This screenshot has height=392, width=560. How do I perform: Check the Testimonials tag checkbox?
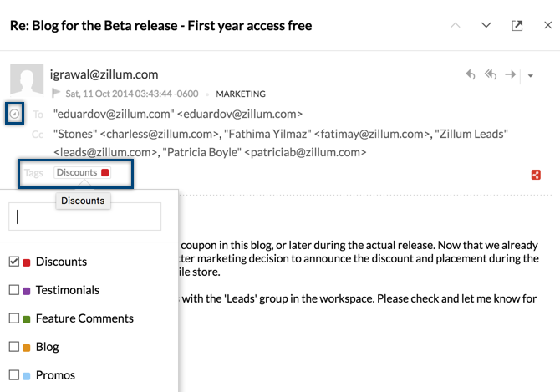pos(14,290)
